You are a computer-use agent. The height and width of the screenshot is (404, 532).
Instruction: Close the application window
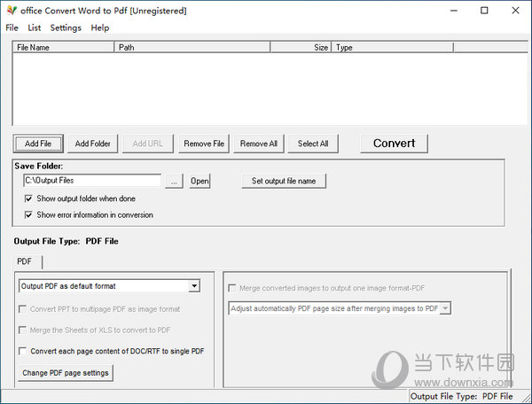(x=515, y=11)
